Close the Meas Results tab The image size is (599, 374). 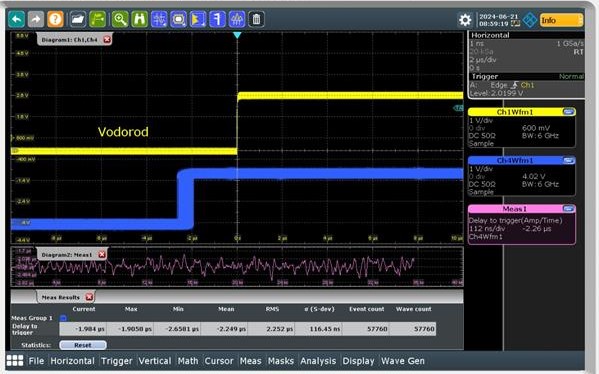click(89, 297)
